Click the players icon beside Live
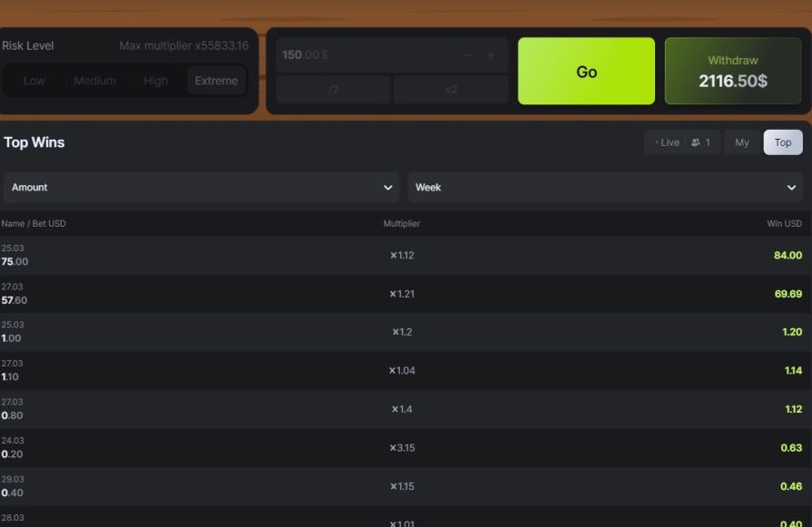812x527 pixels. 696,142
